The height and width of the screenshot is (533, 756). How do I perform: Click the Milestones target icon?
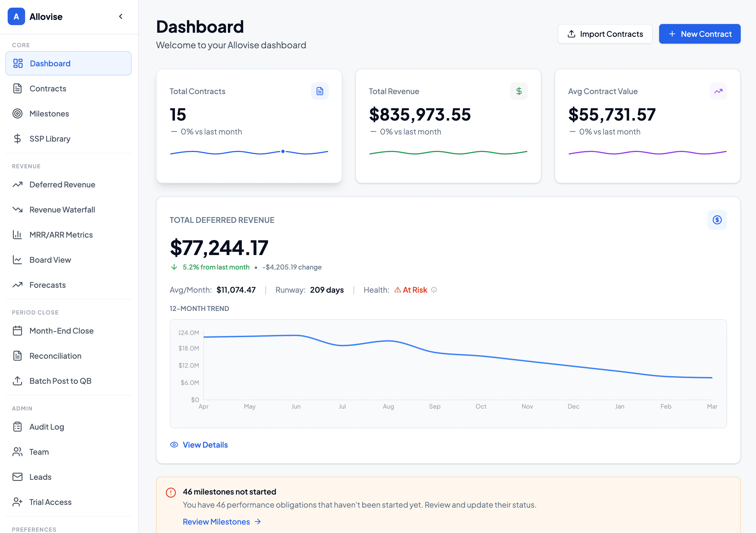tap(18, 113)
